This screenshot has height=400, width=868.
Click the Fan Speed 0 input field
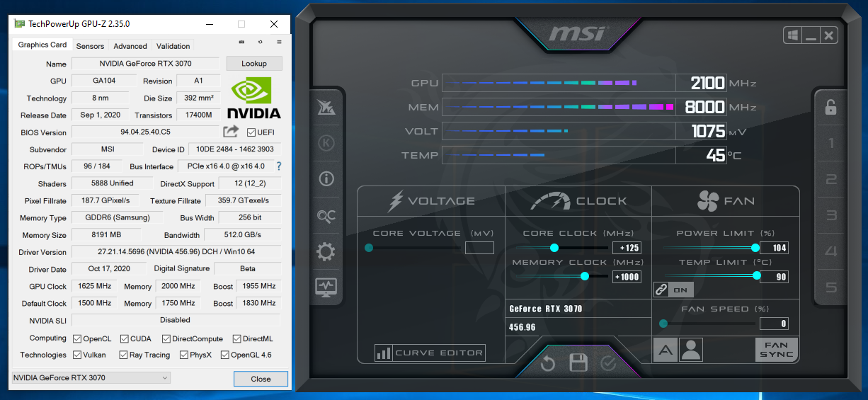(774, 324)
